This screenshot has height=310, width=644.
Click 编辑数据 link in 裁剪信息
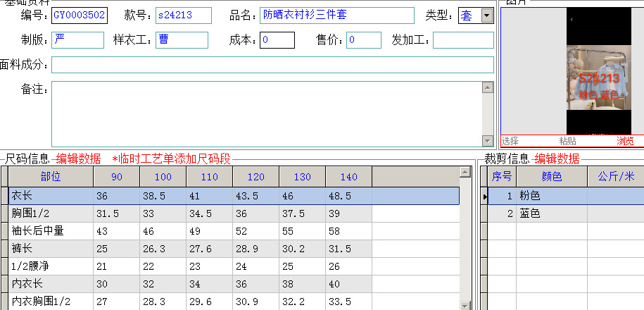point(557,159)
